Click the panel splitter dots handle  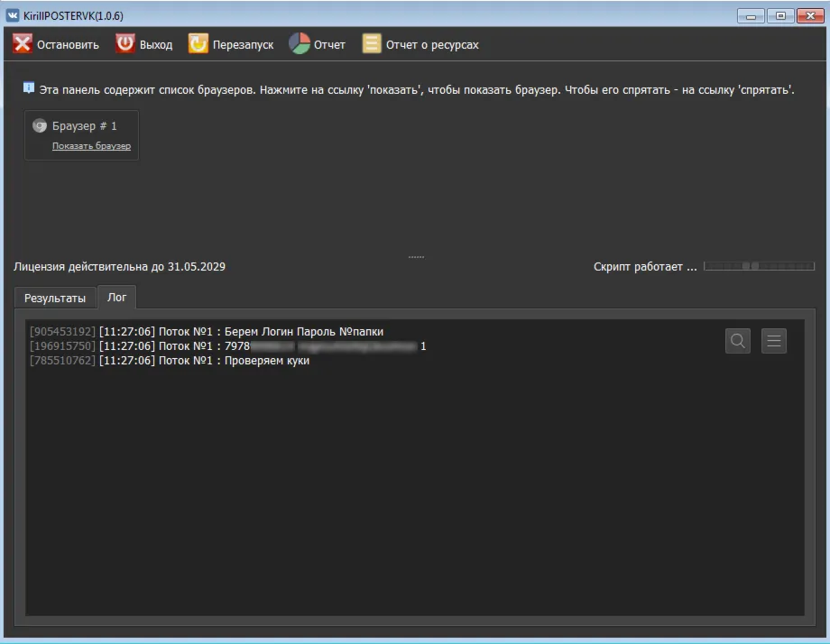tap(416, 257)
